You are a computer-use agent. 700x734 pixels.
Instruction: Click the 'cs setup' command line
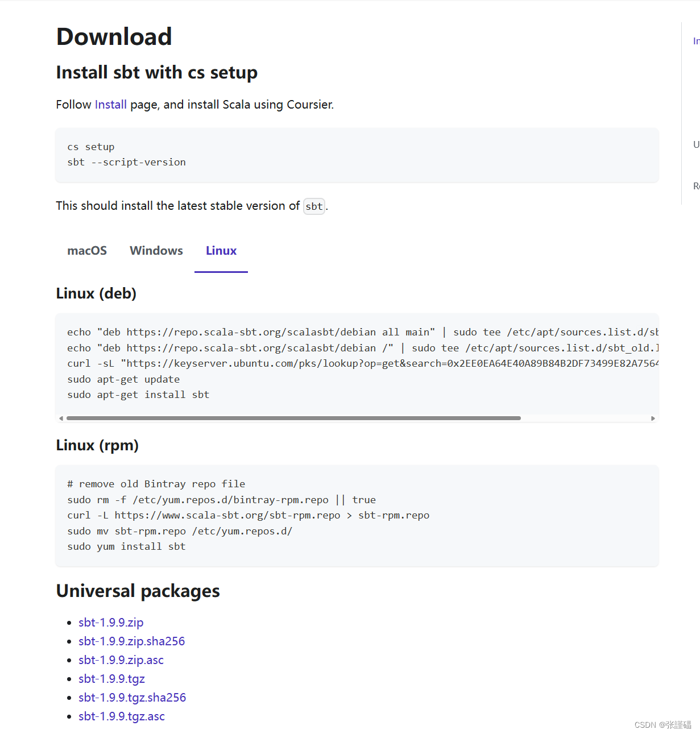click(x=91, y=147)
